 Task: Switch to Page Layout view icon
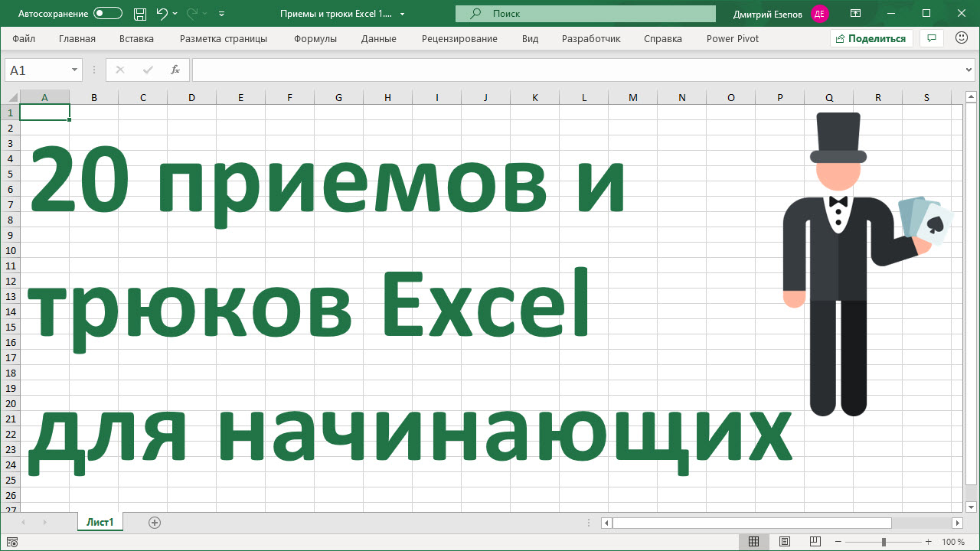(785, 542)
